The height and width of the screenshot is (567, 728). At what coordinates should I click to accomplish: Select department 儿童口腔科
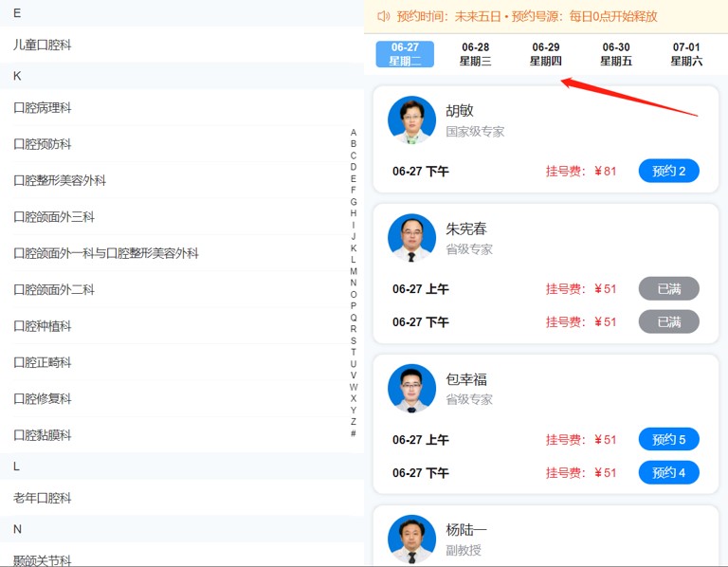click(182, 45)
